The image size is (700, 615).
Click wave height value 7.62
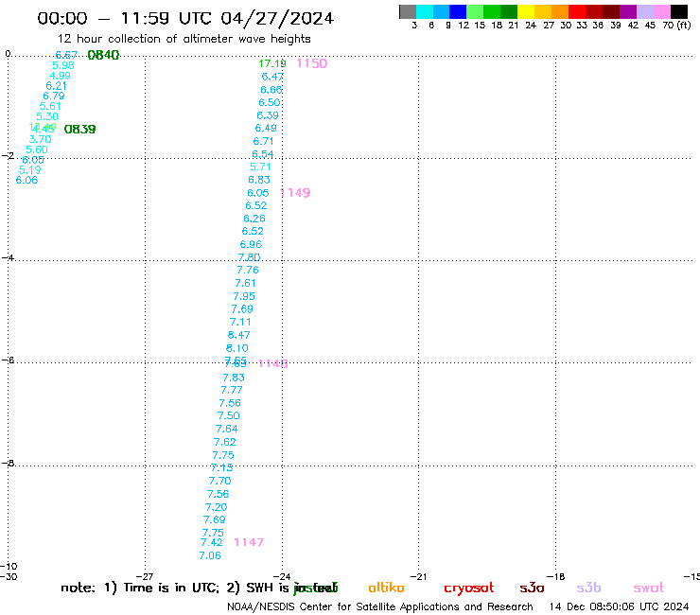[224, 442]
